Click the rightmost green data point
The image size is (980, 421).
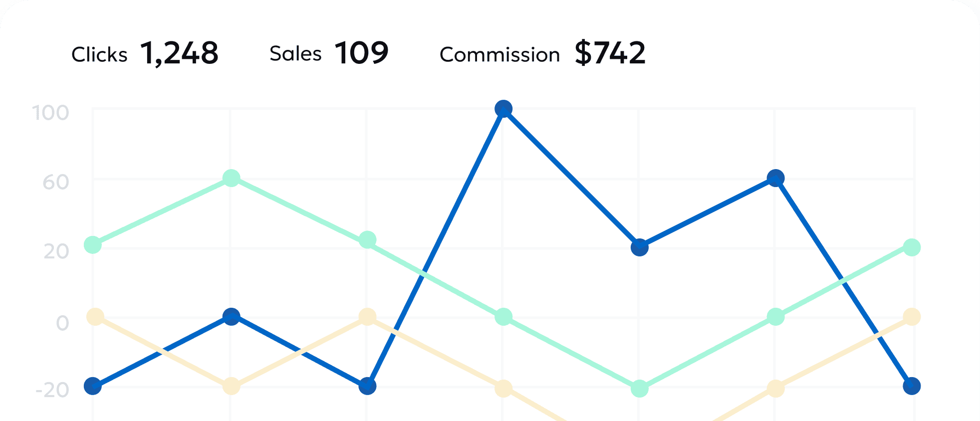coord(912,247)
